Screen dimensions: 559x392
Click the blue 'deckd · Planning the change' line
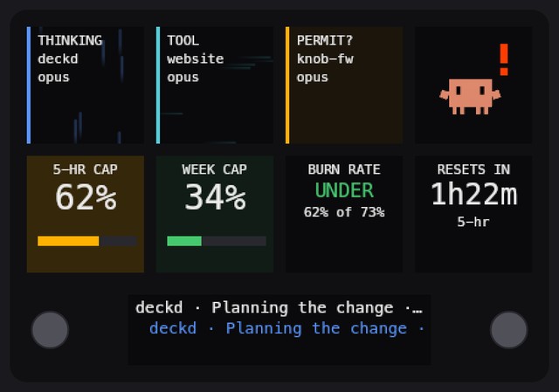pos(287,328)
